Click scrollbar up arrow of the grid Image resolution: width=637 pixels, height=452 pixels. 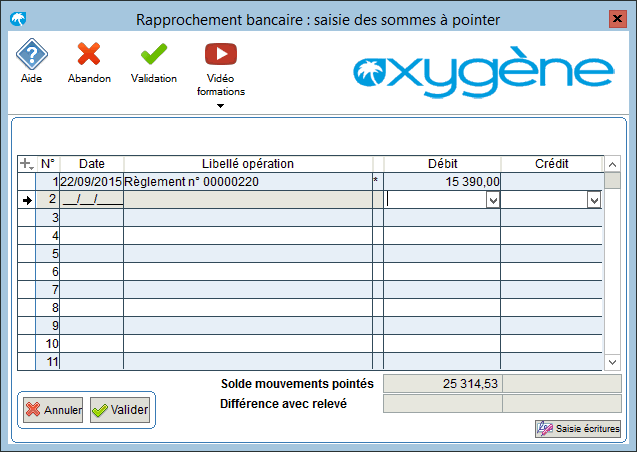pos(613,164)
